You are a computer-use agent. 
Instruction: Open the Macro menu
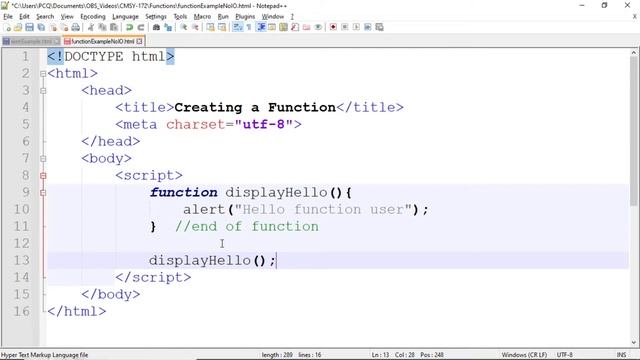(x=202, y=17)
